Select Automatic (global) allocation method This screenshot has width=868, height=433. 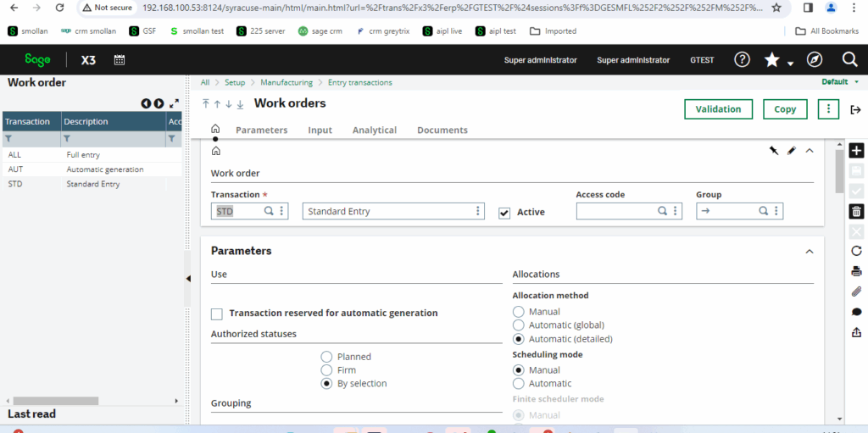[x=518, y=325]
